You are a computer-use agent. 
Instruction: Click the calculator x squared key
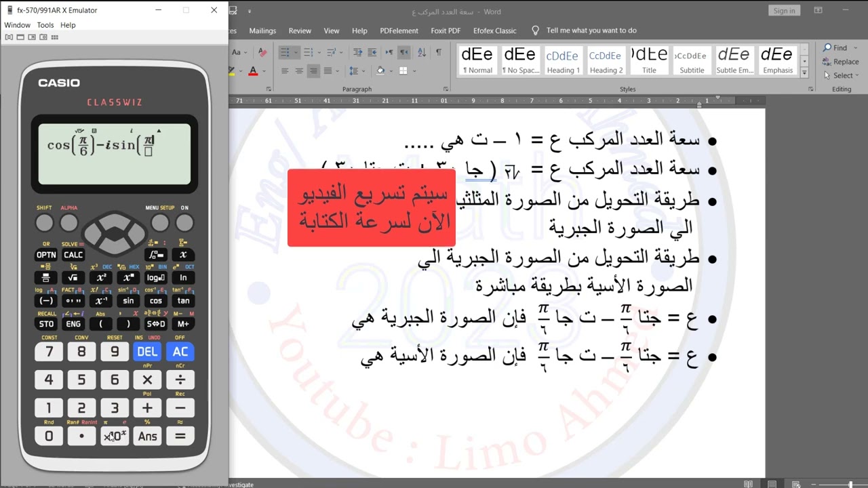(x=101, y=278)
